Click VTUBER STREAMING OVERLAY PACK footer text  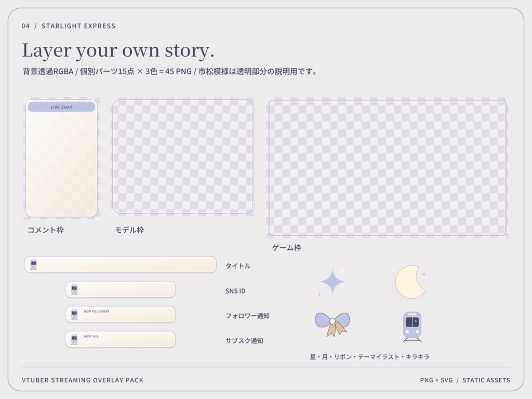tap(83, 380)
